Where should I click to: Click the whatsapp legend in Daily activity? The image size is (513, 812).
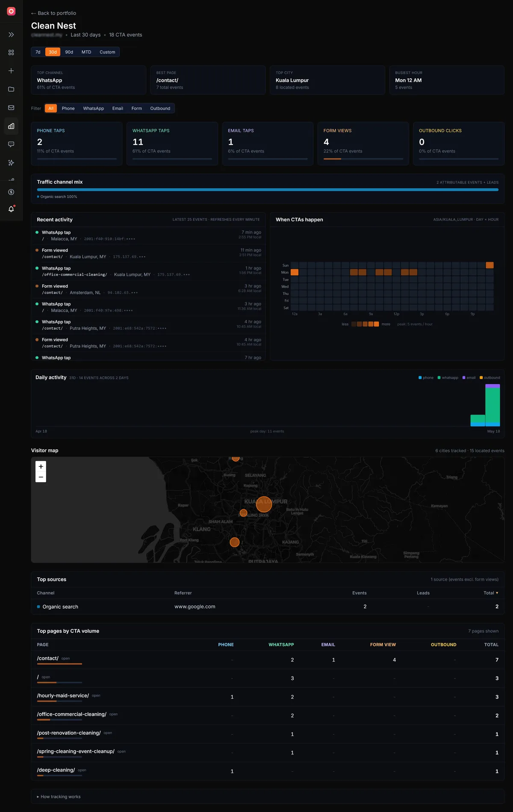coord(448,378)
